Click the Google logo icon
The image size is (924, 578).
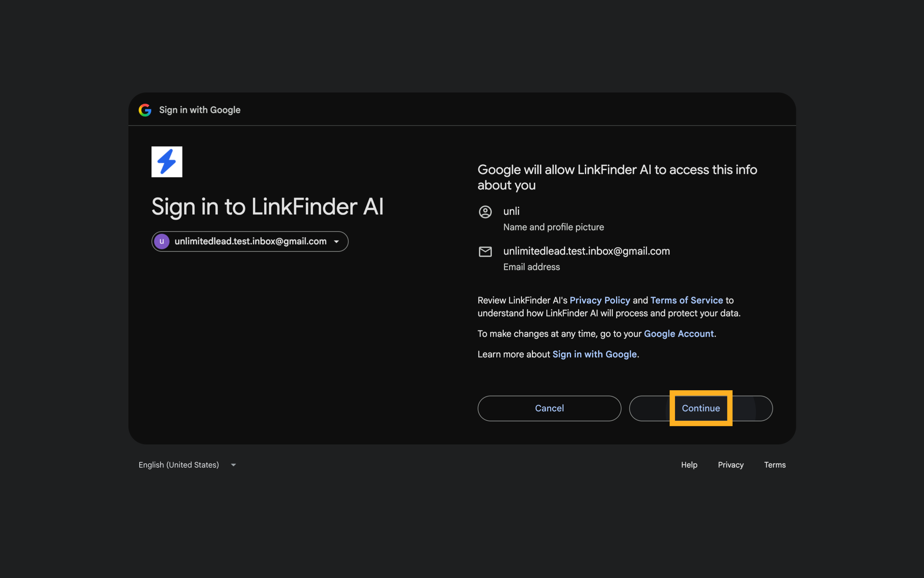point(145,110)
